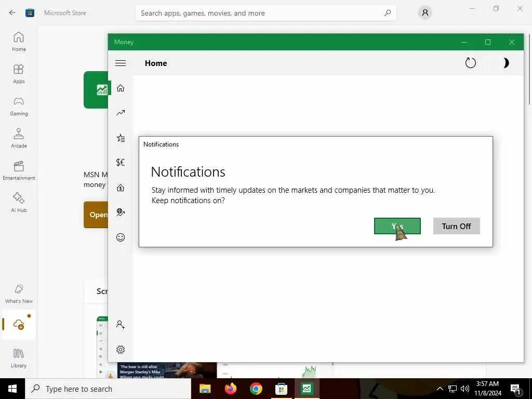The image size is (532, 399).
Task: Open the Action Center notifications
Action: coord(516,389)
